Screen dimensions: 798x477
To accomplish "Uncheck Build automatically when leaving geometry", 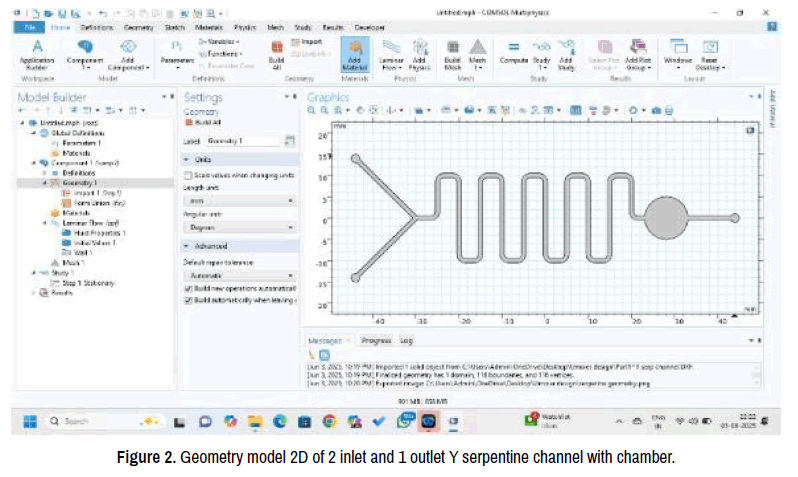I will click(189, 298).
